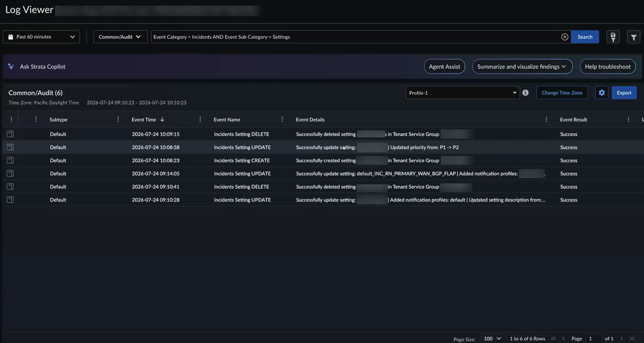Open log details icon for 09:14:05 row

pos(10,173)
